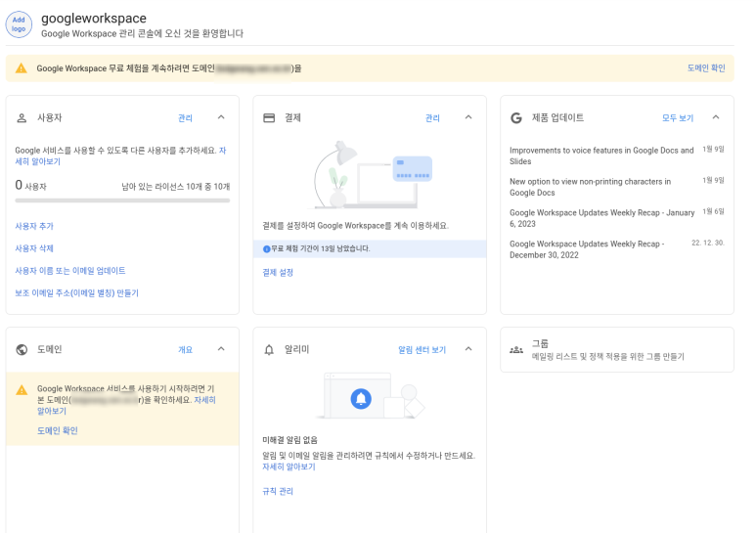The width and height of the screenshot is (756, 533).
Task: Click the yellow warning icon in top banner
Action: point(22,68)
